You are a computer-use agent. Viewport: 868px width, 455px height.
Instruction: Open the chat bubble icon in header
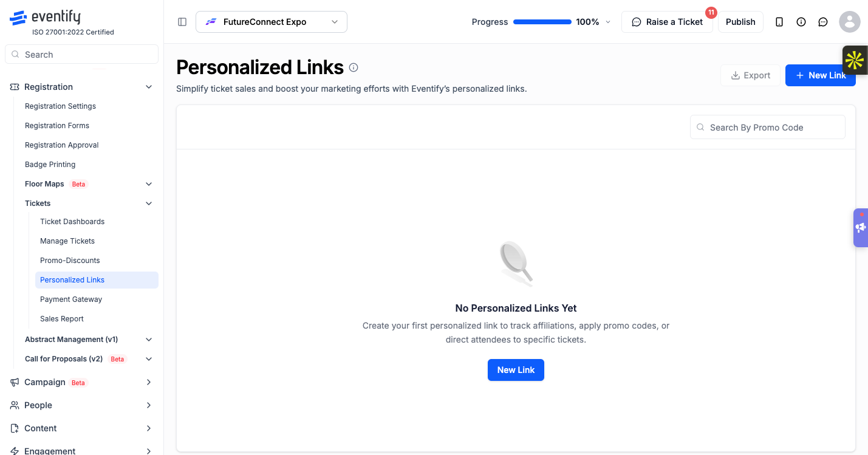pyautogui.click(x=823, y=22)
